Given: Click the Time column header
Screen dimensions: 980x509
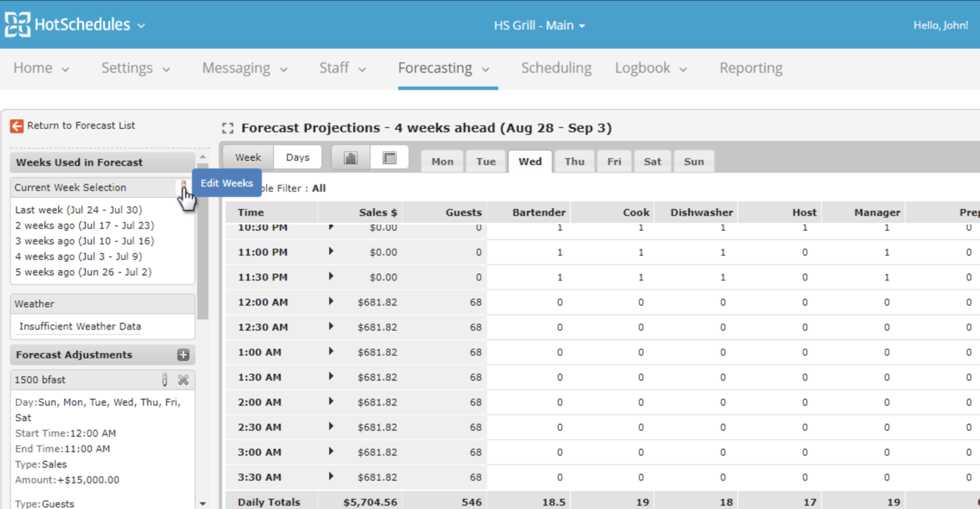Looking at the screenshot, I should pos(251,212).
